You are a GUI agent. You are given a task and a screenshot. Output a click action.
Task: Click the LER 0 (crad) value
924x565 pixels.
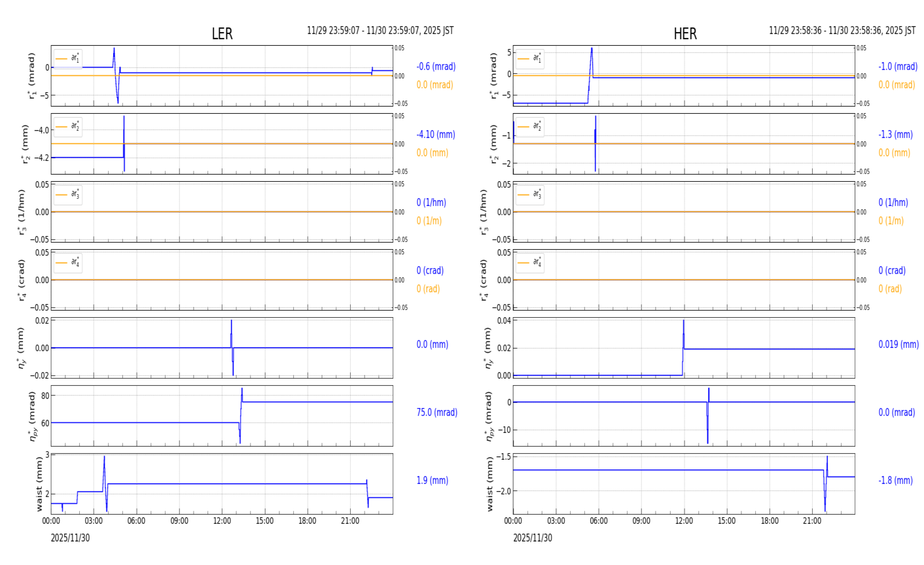(430, 271)
